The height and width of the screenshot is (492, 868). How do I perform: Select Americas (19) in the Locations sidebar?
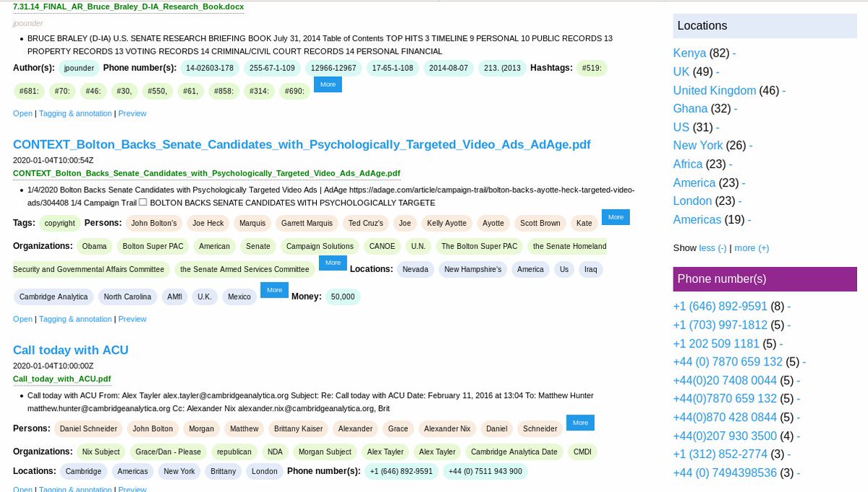click(697, 220)
